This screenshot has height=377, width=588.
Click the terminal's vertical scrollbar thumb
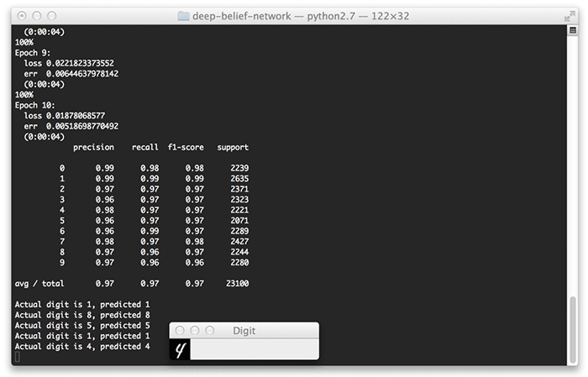coord(572,329)
